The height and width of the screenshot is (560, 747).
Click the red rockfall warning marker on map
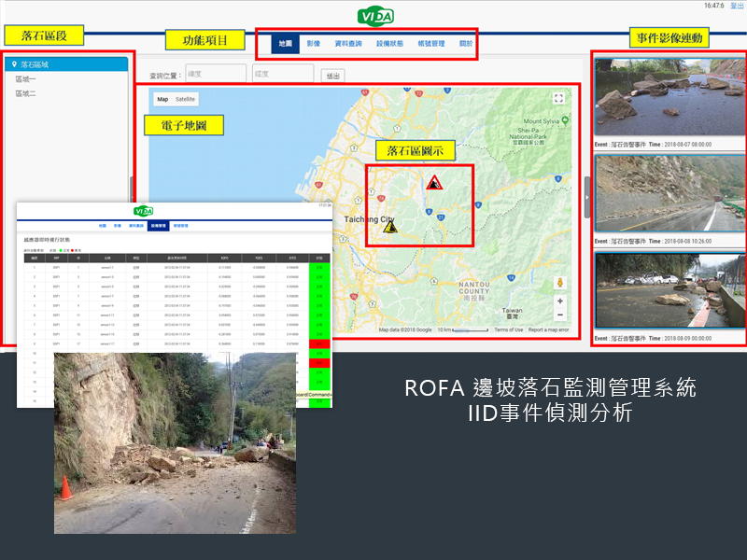(x=433, y=183)
